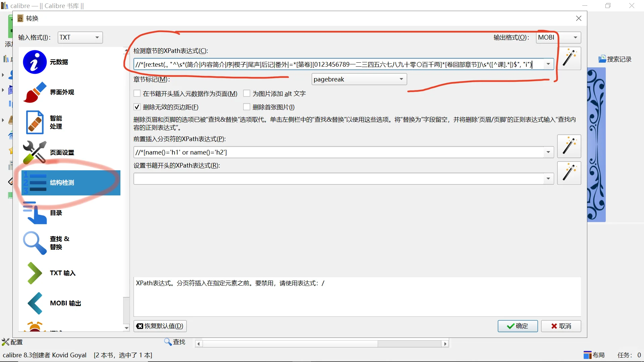Expand the chapter XPath expression history dropdown
The height and width of the screenshot is (362, 644).
pos(548,64)
